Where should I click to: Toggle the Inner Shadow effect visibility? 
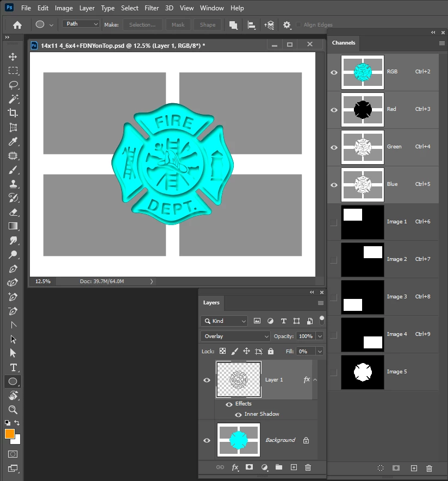(238, 415)
